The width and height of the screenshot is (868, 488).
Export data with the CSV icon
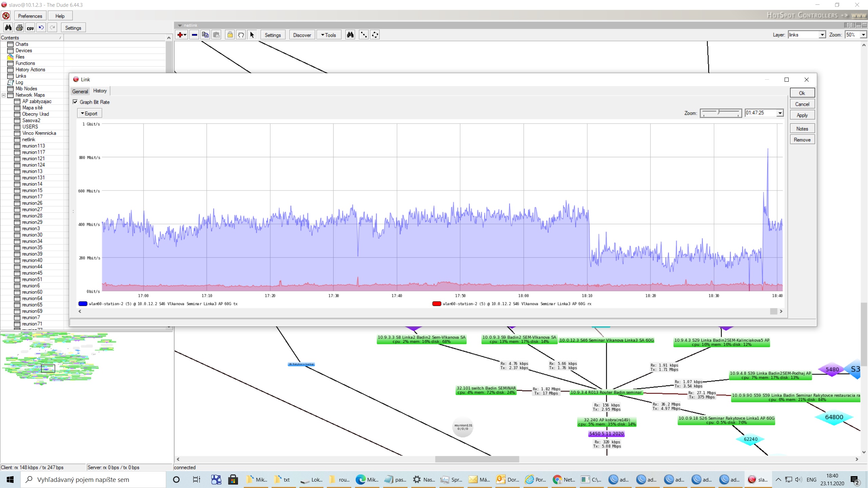click(x=31, y=27)
